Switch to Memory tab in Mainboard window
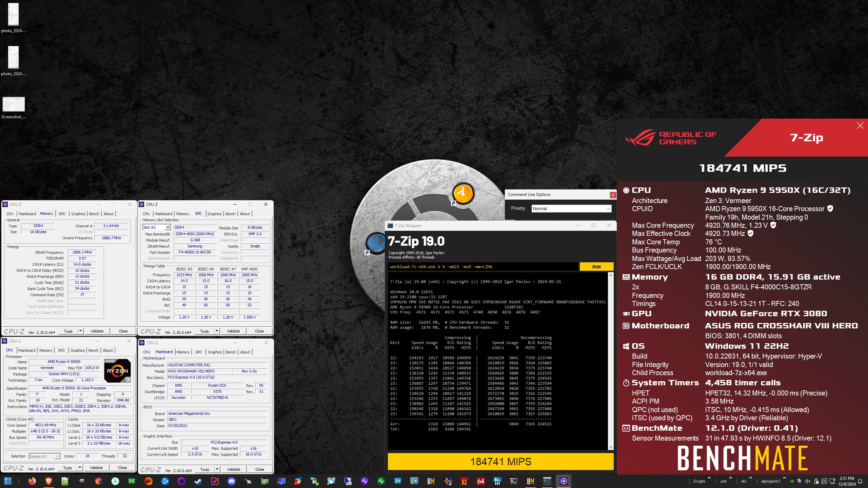Screen dimensions: 868x488 183,352
